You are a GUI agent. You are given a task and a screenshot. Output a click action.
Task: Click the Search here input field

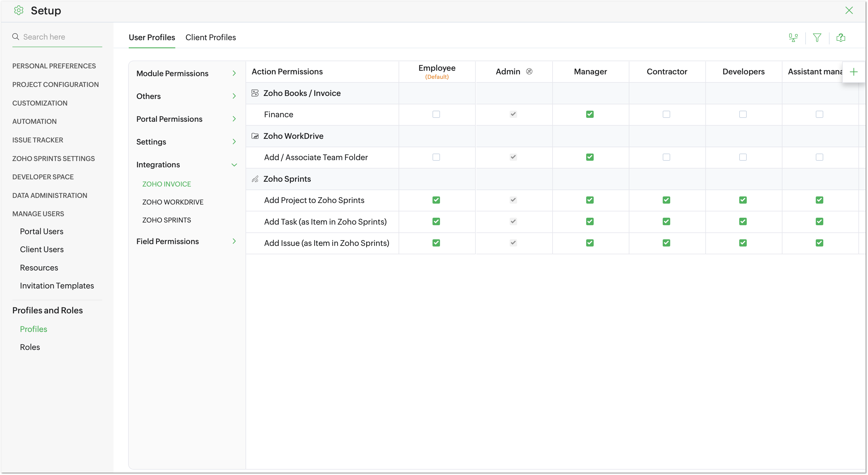(x=61, y=37)
